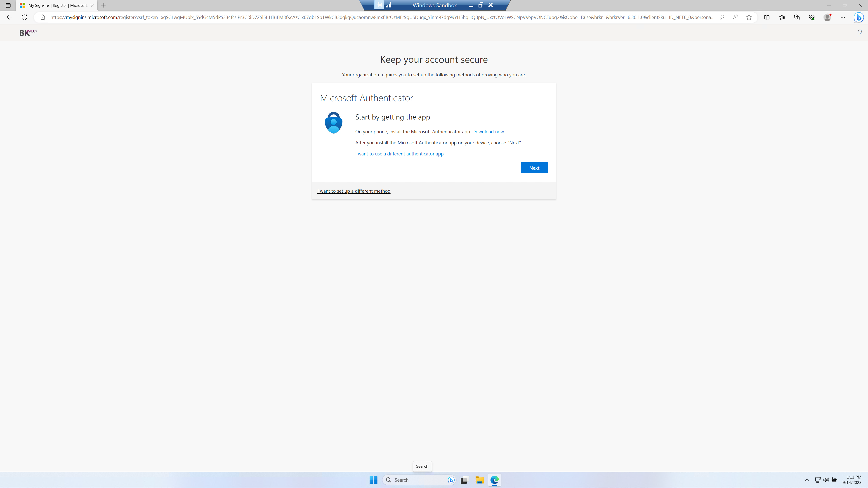The width and height of the screenshot is (868, 488).
Task: Open the Bing sidebar icon
Action: point(858,17)
